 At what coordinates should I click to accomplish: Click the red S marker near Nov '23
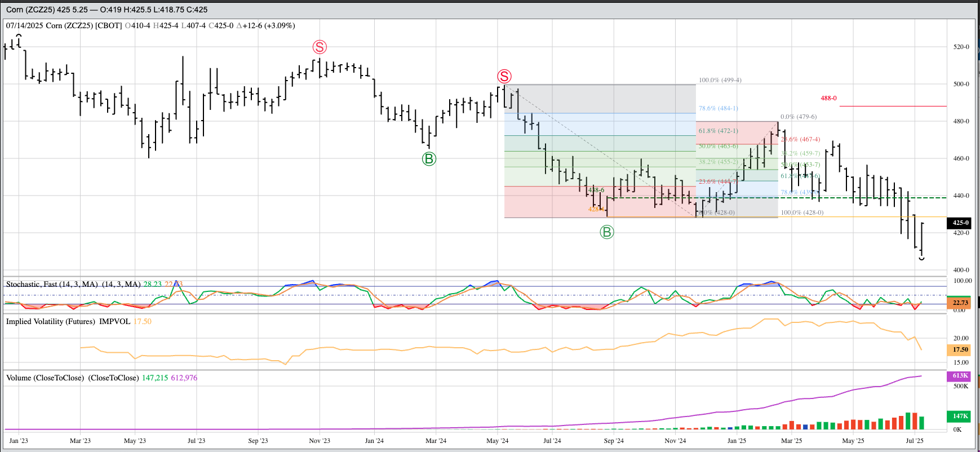[x=320, y=47]
